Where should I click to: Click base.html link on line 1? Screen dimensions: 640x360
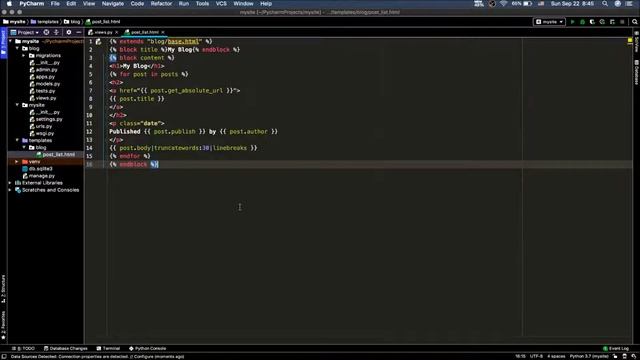point(183,41)
